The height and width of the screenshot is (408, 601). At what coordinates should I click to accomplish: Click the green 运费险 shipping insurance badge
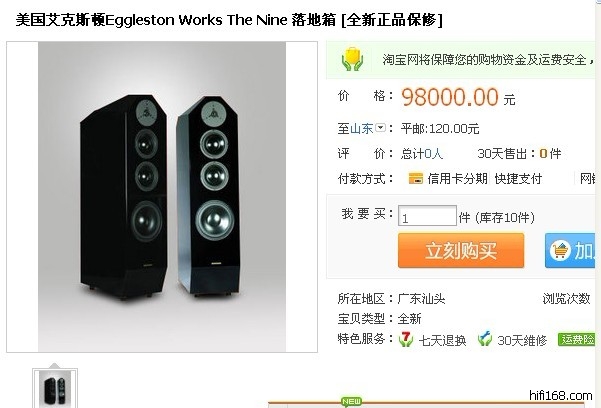click(576, 339)
